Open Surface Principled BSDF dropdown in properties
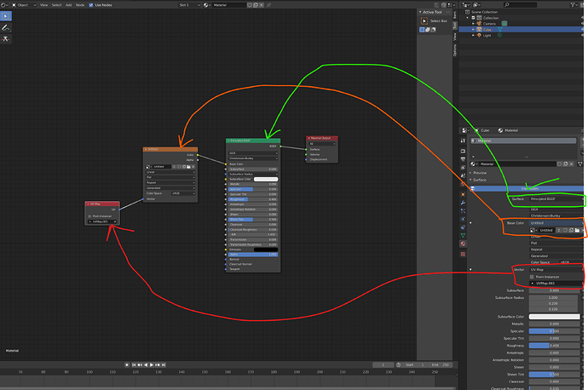588x390 pixels. [556, 199]
